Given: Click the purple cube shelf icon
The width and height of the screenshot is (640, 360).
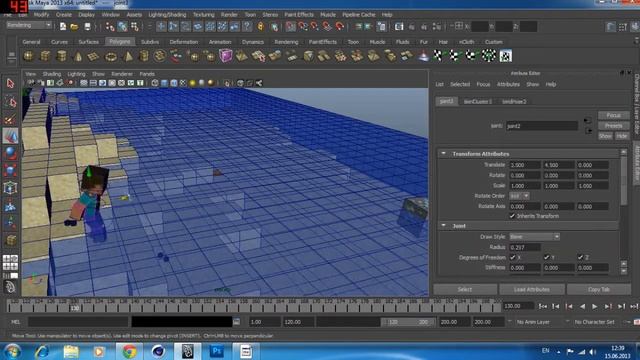Looking at the screenshot, I should pos(226,56).
